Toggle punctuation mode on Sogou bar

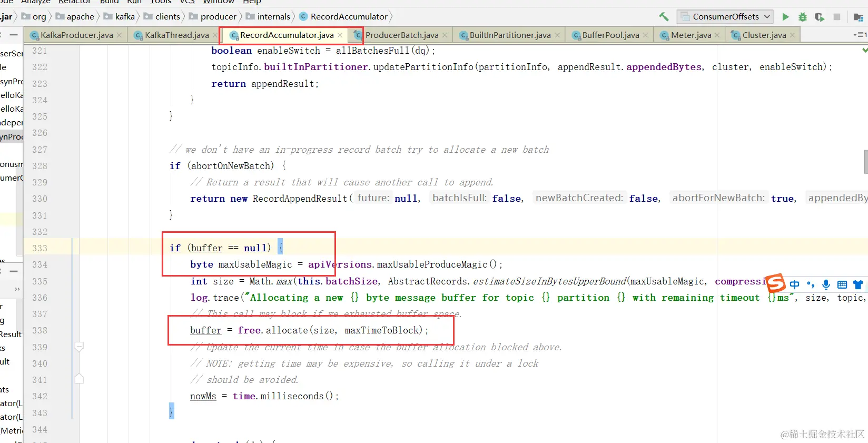tap(811, 284)
